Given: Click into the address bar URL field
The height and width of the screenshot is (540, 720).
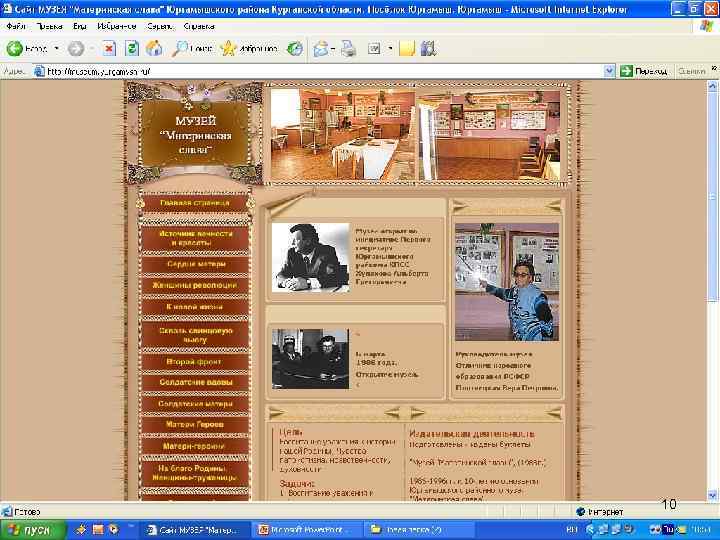Looking at the screenshot, I should pyautogui.click(x=324, y=71).
